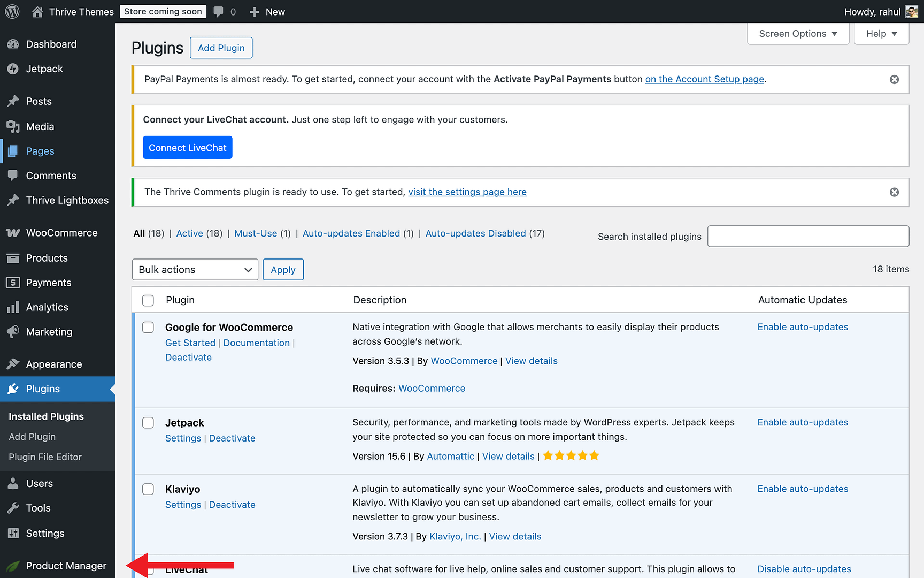This screenshot has width=924, height=578.
Task: Open the Help dropdown
Action: (881, 33)
